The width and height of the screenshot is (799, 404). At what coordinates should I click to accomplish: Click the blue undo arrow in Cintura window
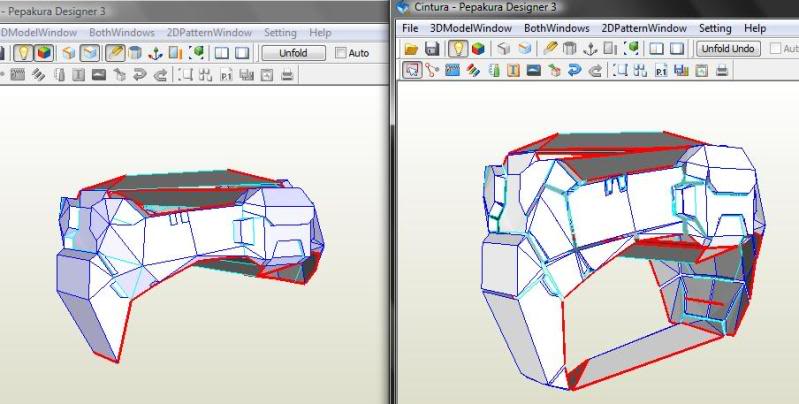click(x=574, y=70)
